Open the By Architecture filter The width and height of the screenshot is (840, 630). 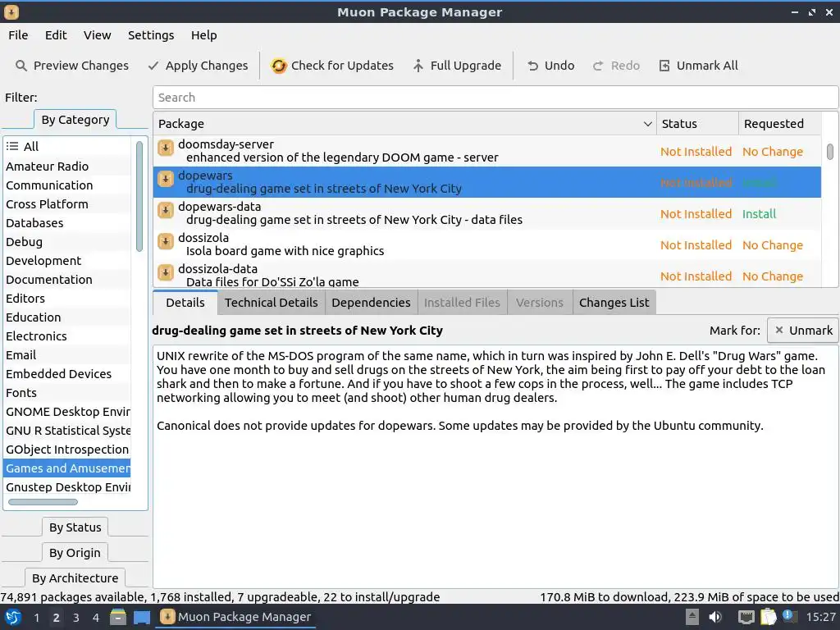coord(75,578)
